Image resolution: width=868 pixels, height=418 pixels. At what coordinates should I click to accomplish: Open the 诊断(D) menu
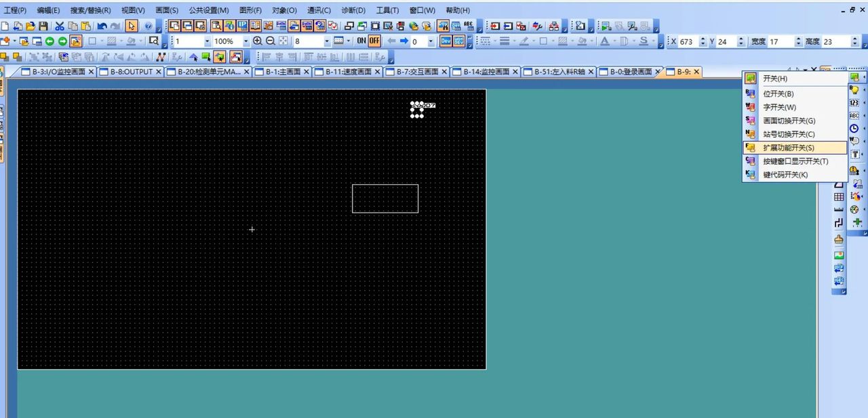(353, 10)
